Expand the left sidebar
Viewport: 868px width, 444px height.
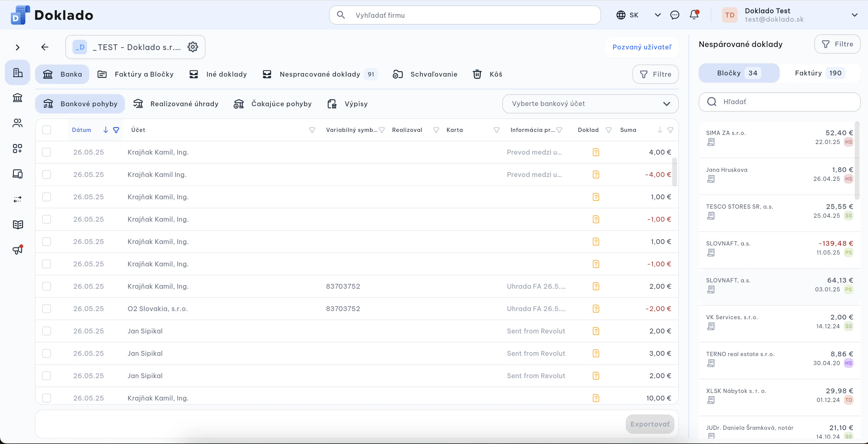[x=18, y=47]
